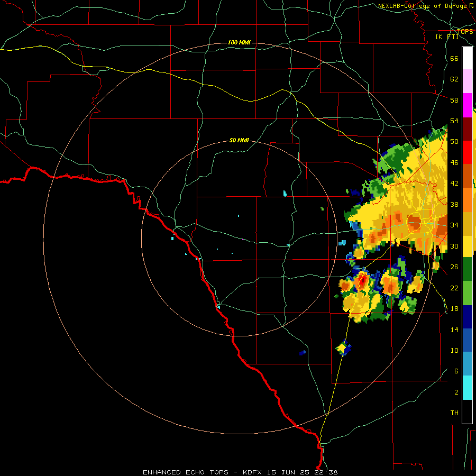
Task: Click the small navy echo blob near bottom center
Action: [303, 352]
